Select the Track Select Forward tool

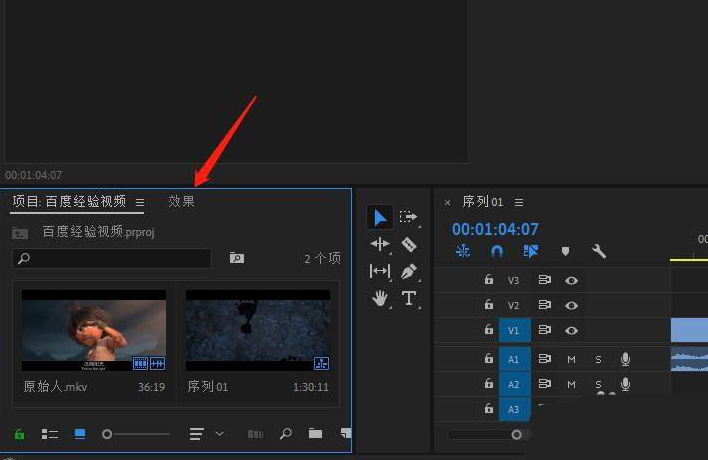point(409,217)
